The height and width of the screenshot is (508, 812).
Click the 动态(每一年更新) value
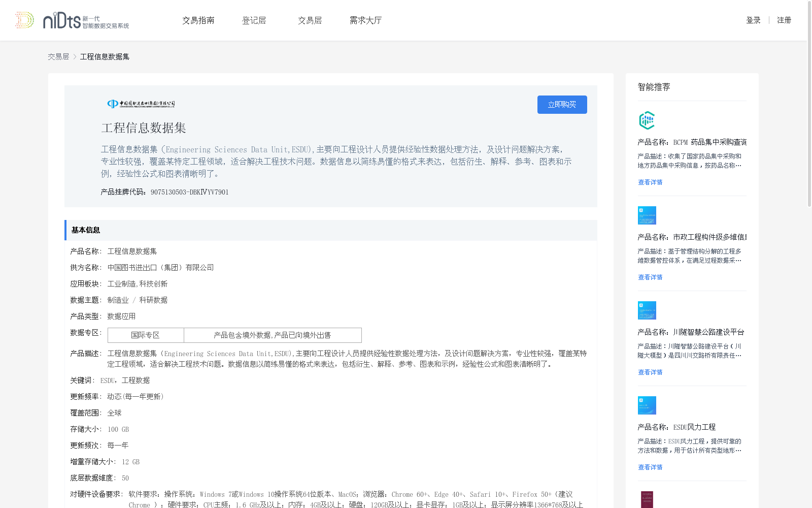(136, 397)
